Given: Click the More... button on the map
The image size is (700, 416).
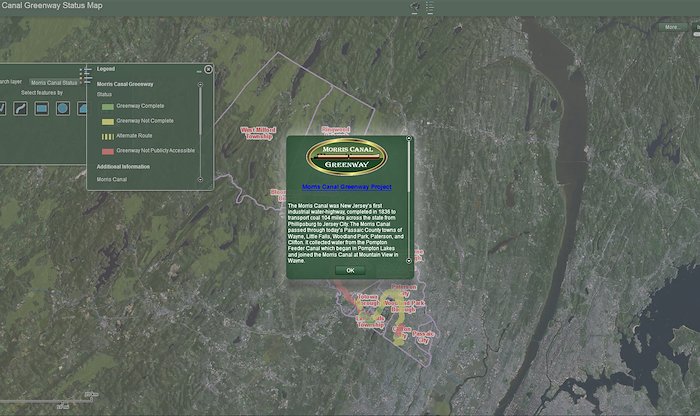Looking at the screenshot, I should 672,27.
